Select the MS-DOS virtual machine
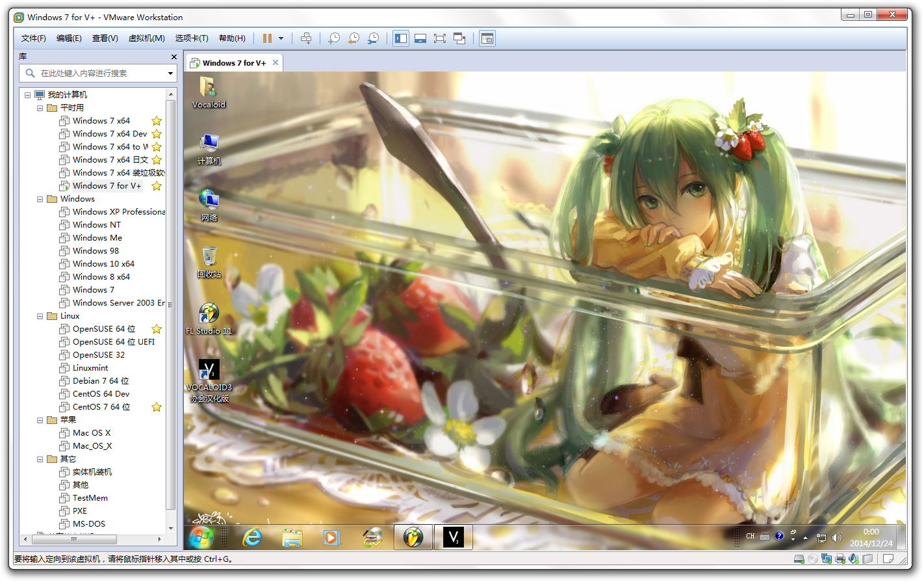Viewport: 924px width, 582px height. [x=83, y=524]
